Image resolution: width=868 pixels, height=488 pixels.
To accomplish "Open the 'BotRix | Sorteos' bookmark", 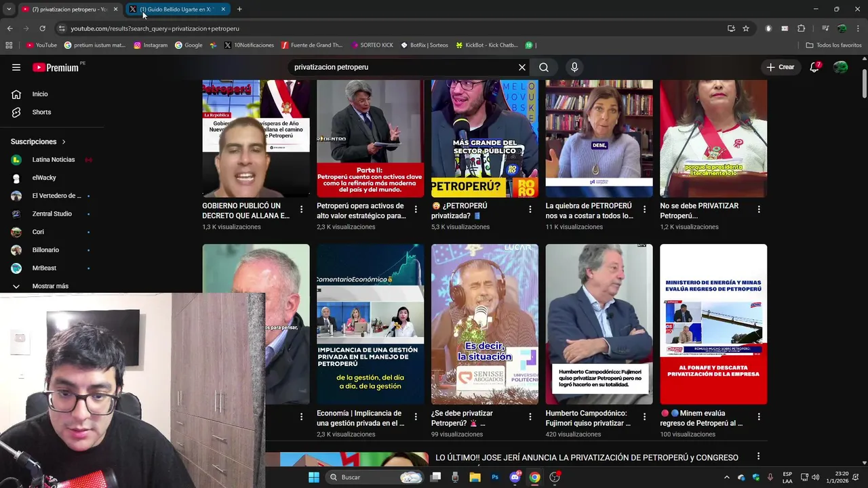I will point(425,45).
